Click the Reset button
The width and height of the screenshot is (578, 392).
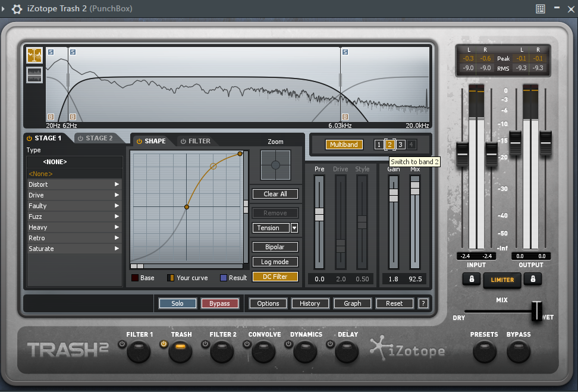pos(394,303)
